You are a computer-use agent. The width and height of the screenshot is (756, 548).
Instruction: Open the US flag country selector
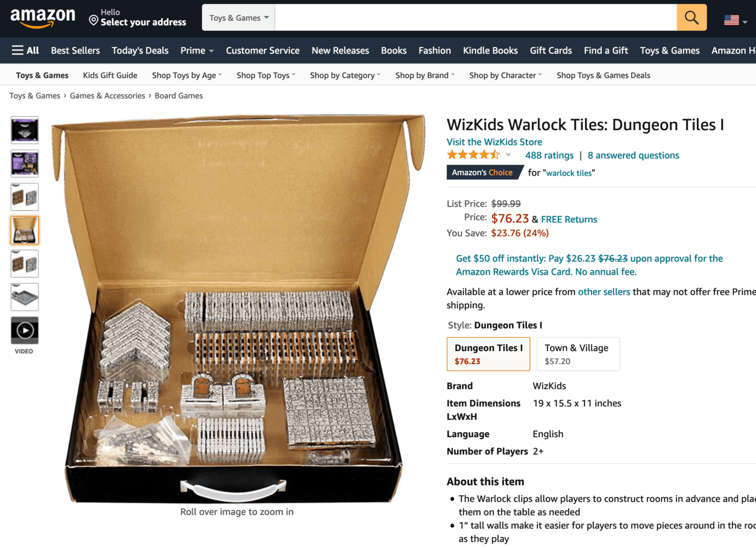pyautogui.click(x=735, y=20)
